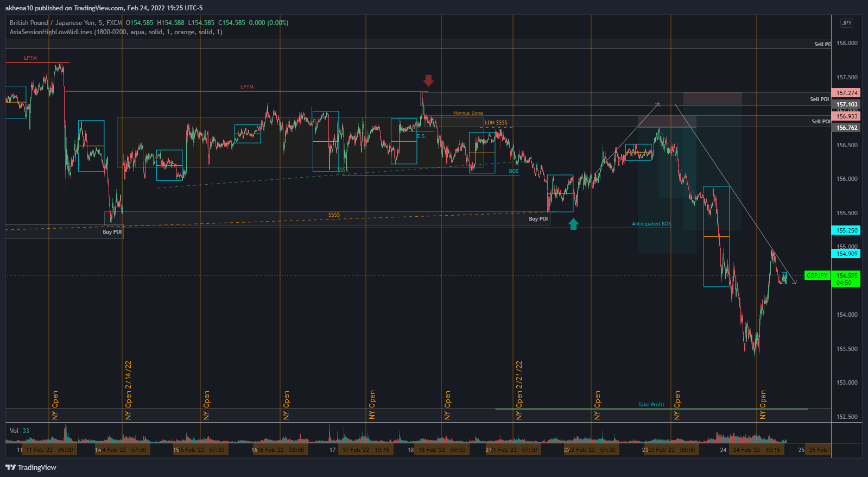Select the 156.933 price label

(846, 116)
